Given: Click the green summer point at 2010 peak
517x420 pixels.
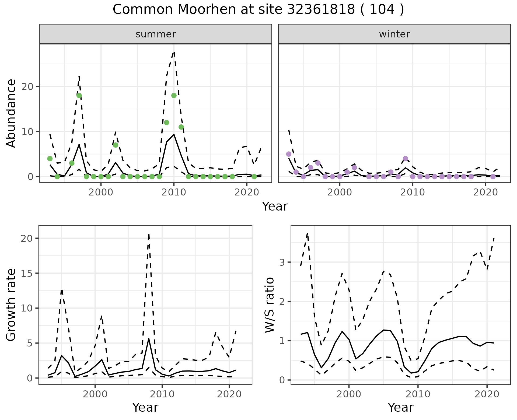Looking at the screenshot, I should tap(174, 96).
